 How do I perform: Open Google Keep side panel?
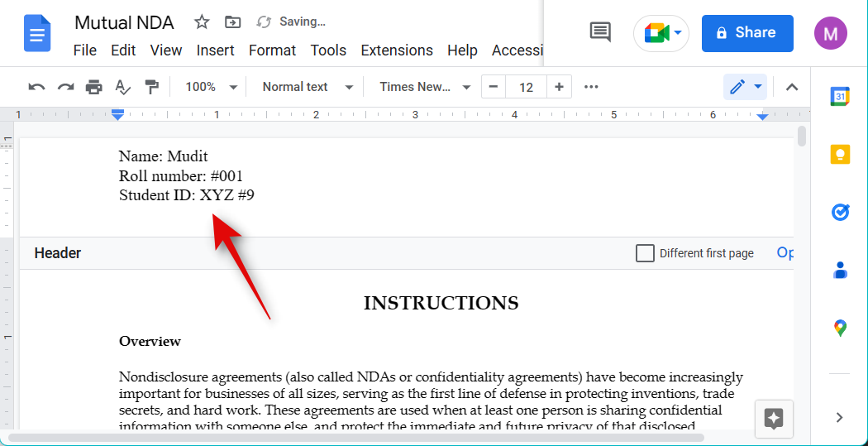pos(840,155)
